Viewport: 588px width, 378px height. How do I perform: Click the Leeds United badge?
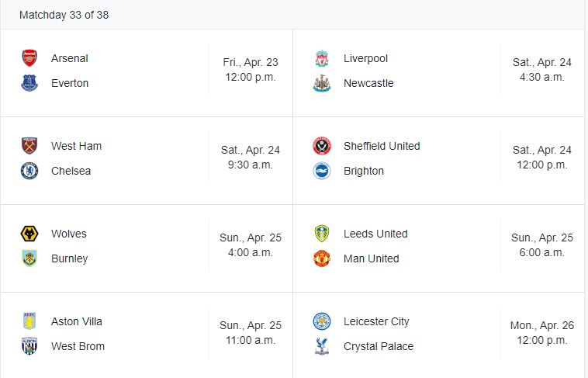tap(322, 234)
